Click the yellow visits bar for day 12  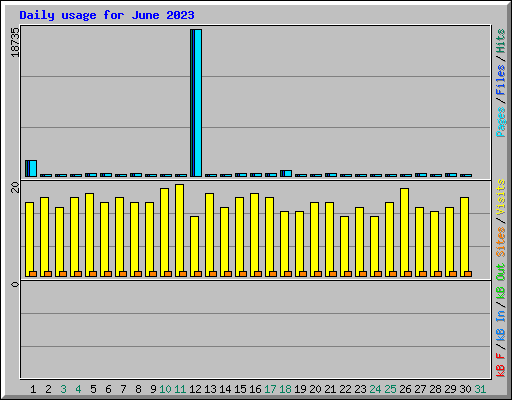click(194, 246)
